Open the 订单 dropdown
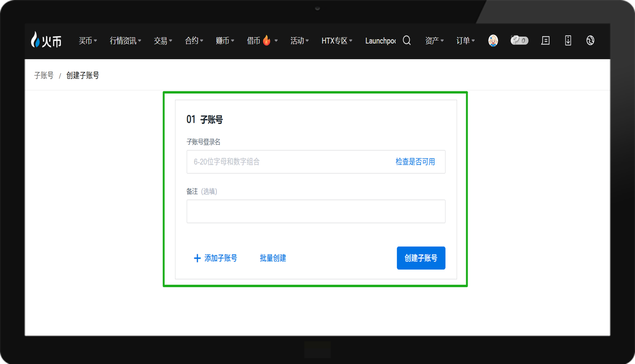Viewport: 635px width, 364px height. coord(465,41)
